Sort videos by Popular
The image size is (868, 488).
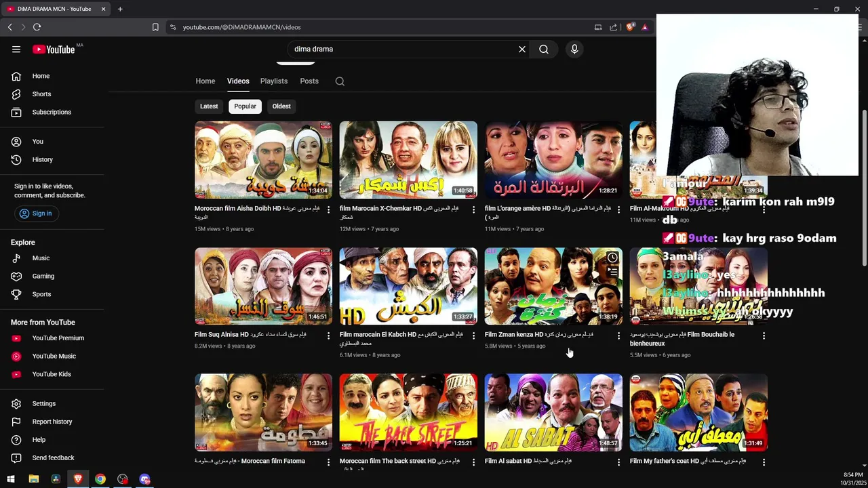click(245, 106)
